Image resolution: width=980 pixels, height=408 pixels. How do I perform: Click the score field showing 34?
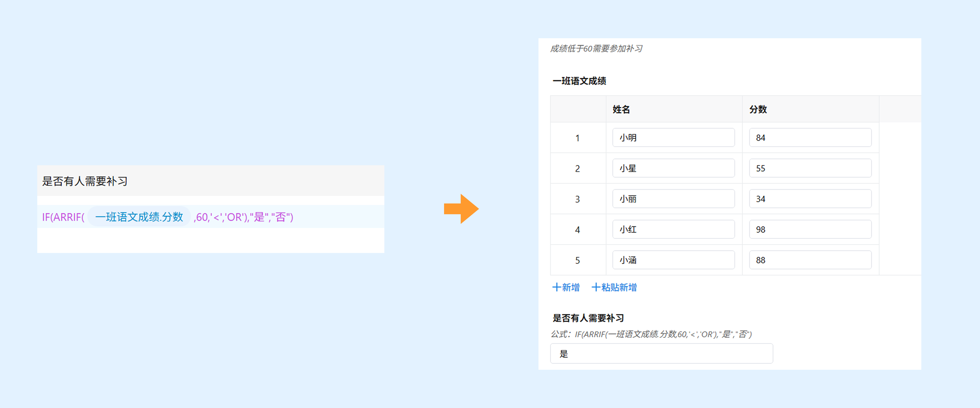point(810,199)
